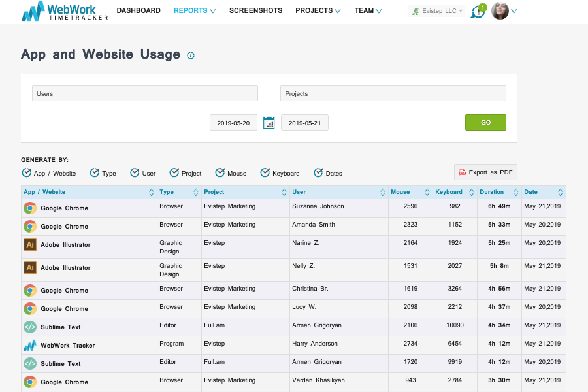Expand the profile menu chevron

point(514,11)
